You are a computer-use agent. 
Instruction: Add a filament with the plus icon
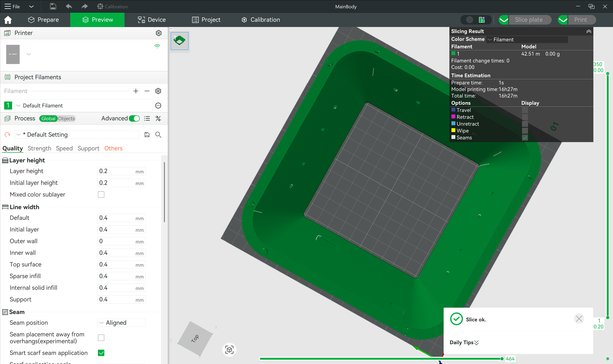pyautogui.click(x=136, y=91)
